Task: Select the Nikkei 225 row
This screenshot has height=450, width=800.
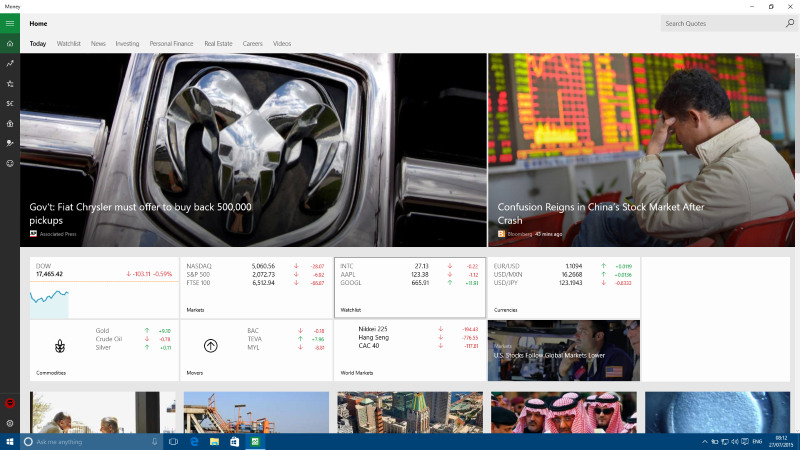Action: tap(418, 329)
